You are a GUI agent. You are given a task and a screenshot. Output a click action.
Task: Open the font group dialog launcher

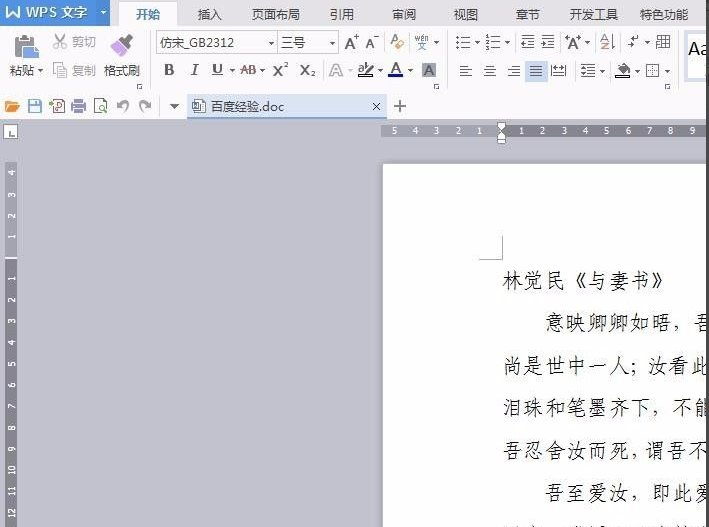tap(436, 86)
